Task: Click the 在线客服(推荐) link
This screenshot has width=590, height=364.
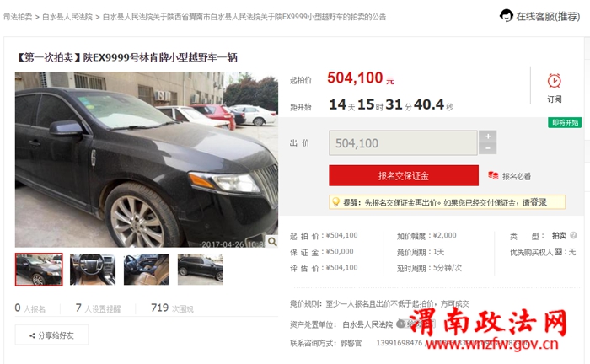Action: click(548, 17)
